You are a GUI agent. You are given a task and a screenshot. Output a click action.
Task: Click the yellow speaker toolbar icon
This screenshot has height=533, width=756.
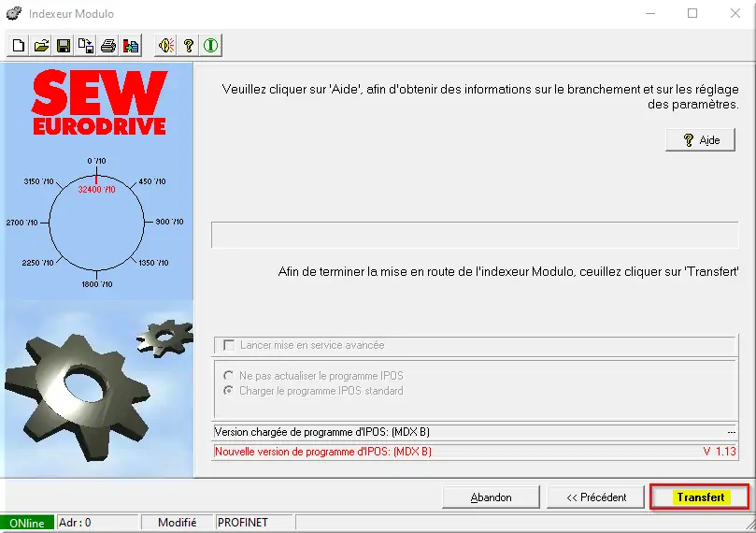point(165,46)
